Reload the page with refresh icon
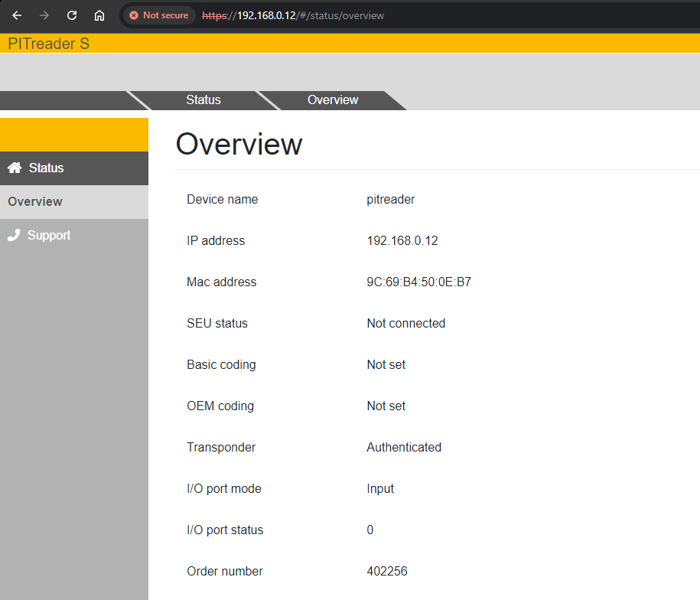 pos(72,15)
